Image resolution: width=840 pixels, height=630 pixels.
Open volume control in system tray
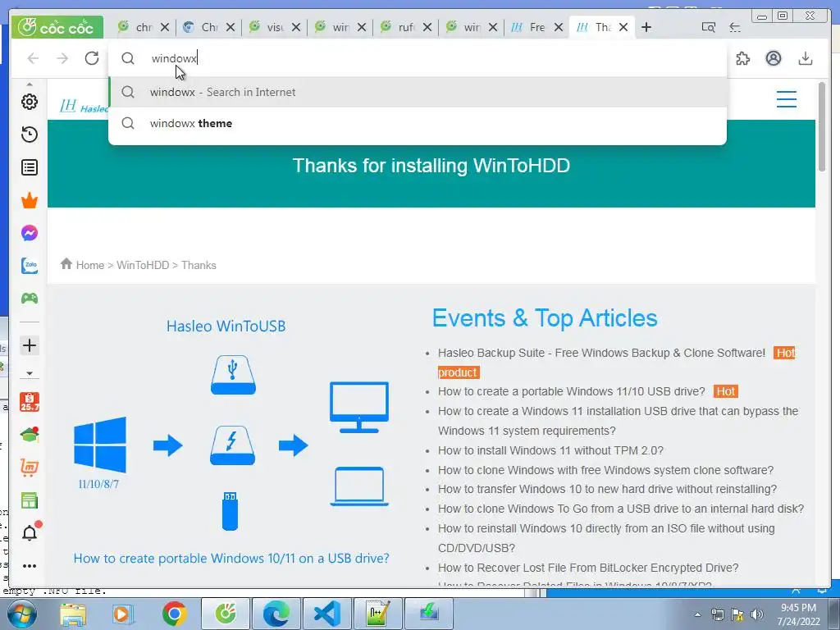click(x=757, y=614)
